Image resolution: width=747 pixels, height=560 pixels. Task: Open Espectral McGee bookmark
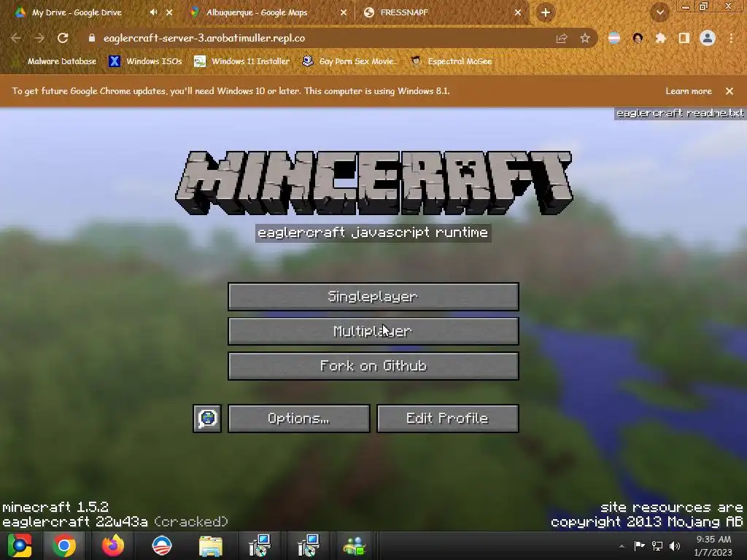[x=451, y=61]
